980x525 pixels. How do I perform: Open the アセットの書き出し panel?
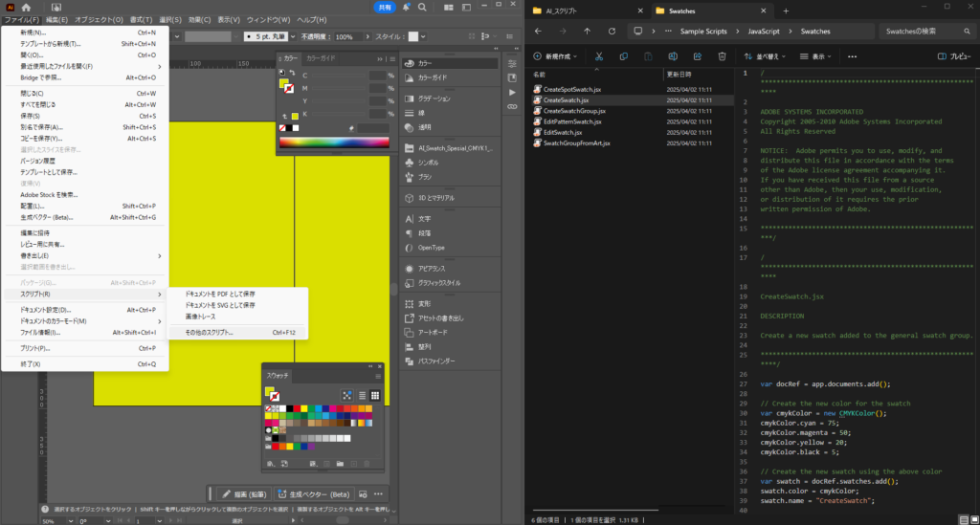point(450,318)
